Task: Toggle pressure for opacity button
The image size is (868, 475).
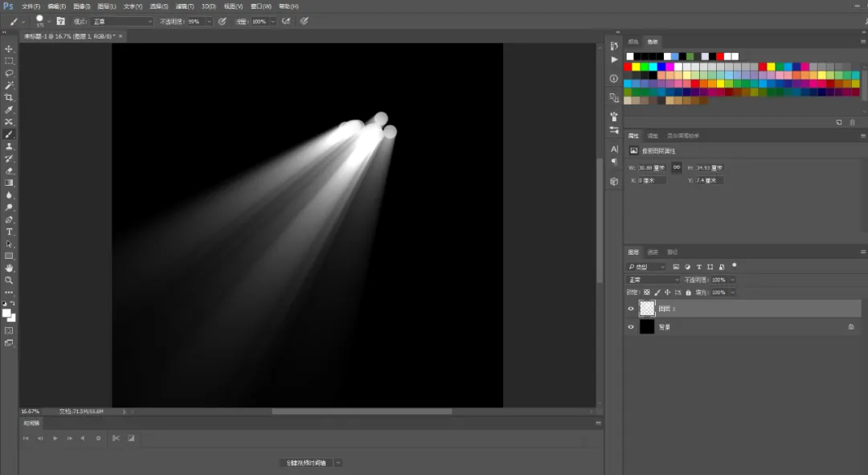Action: (222, 21)
